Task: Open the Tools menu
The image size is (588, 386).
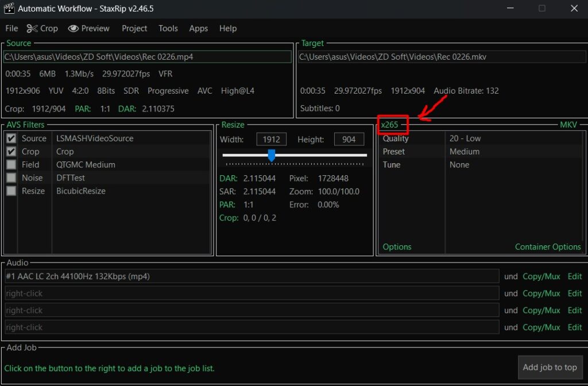Action: tap(168, 28)
